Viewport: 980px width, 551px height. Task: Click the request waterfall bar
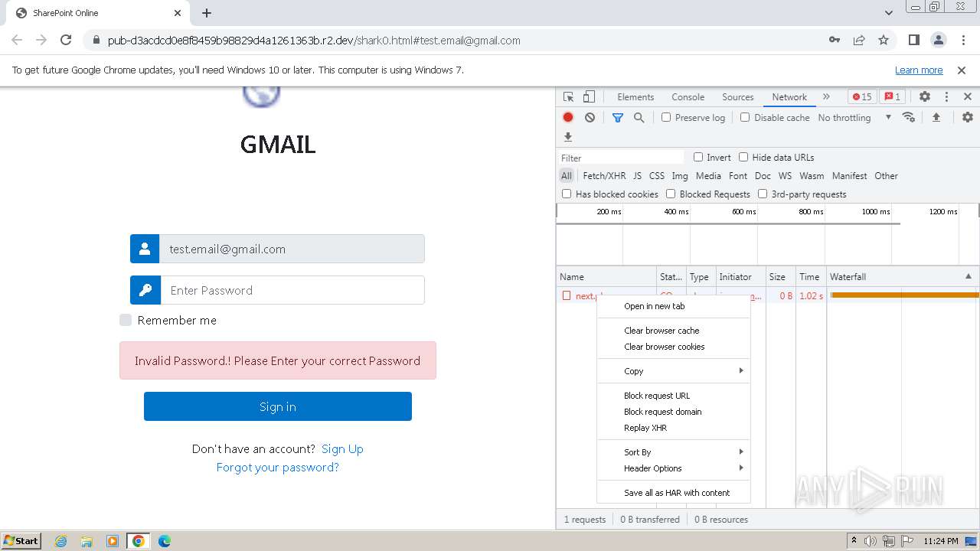(905, 295)
